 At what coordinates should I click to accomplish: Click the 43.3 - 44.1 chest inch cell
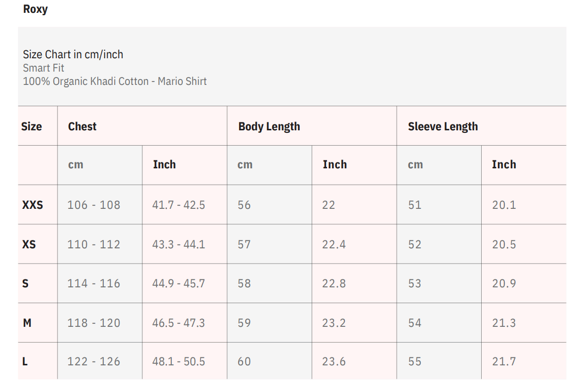[178, 244]
